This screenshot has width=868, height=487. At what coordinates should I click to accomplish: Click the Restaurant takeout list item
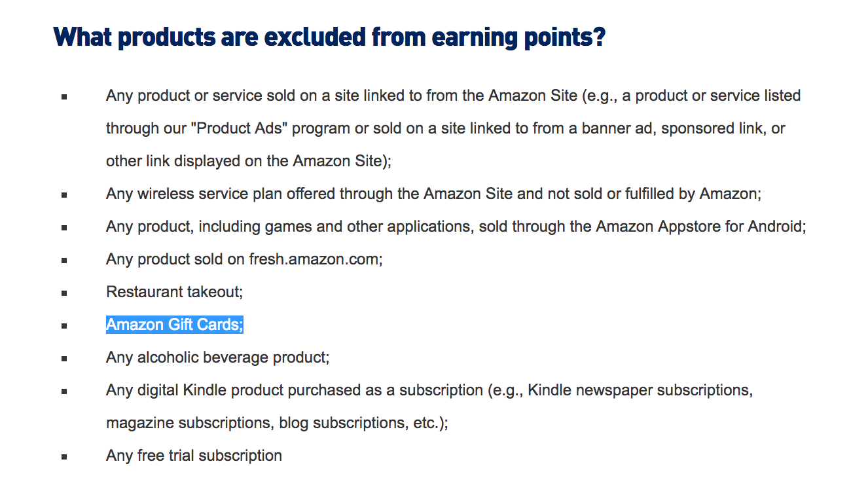(x=175, y=292)
